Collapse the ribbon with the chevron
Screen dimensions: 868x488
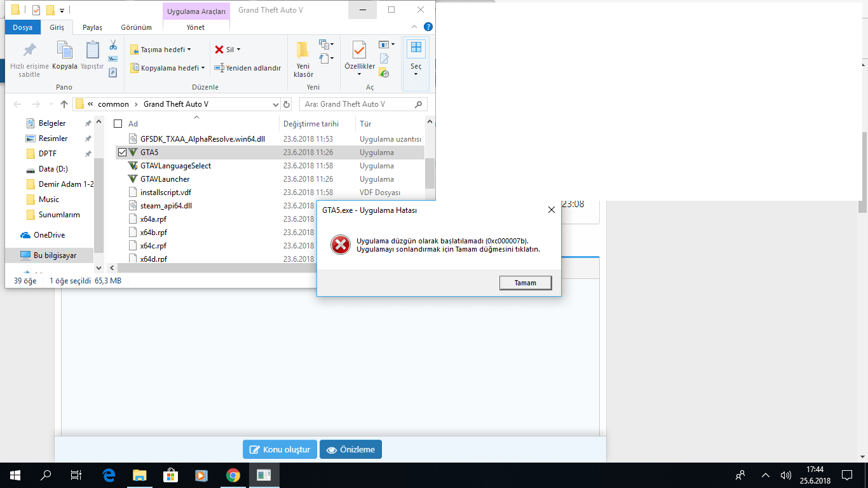[x=414, y=27]
